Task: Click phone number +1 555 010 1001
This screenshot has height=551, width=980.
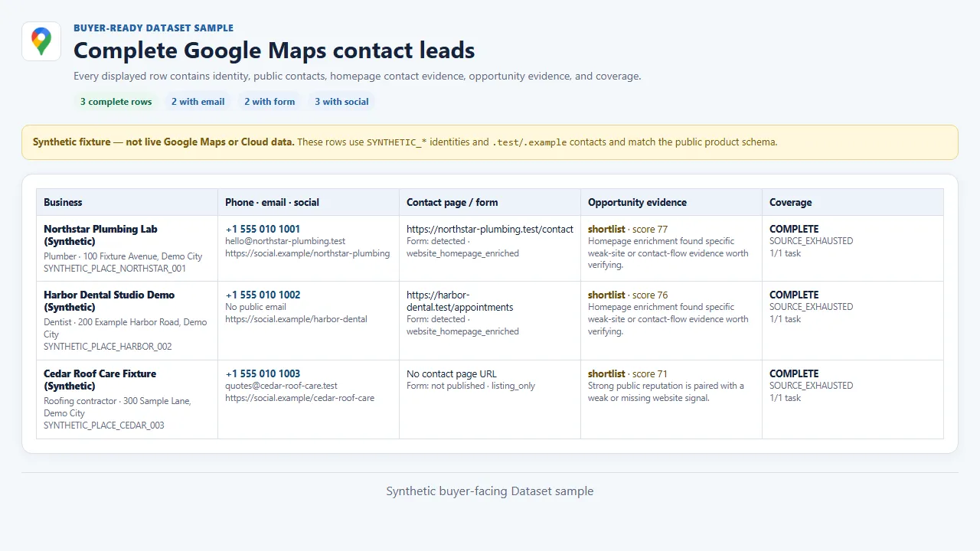Action: [x=263, y=229]
